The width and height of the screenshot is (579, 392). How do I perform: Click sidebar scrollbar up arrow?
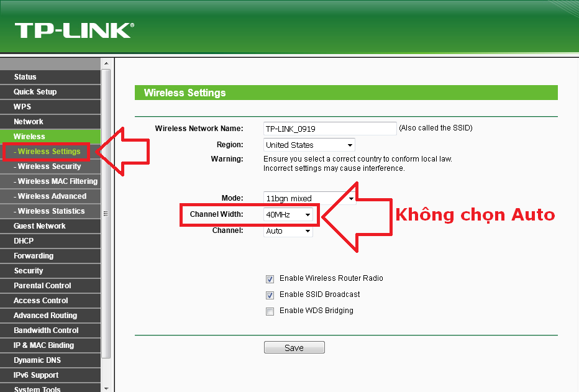click(106, 63)
